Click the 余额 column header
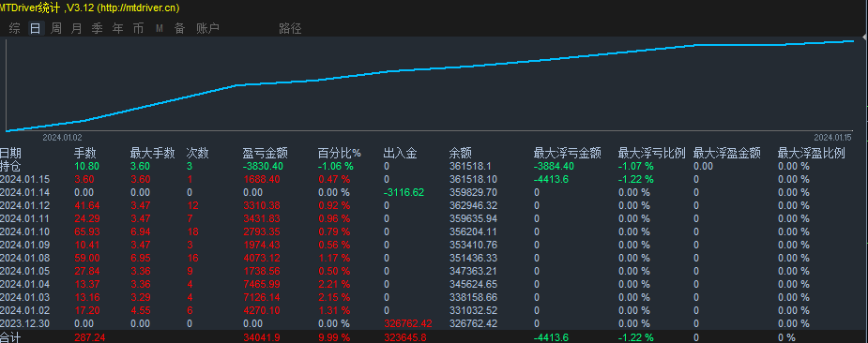 [x=461, y=154]
